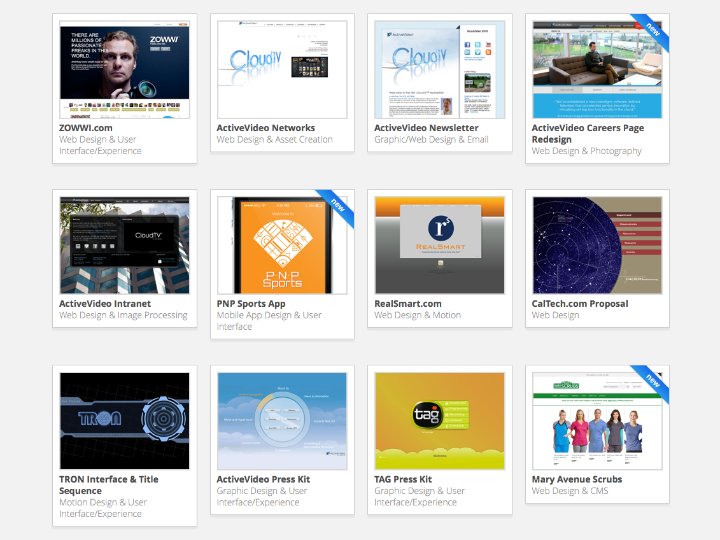Click the Mary Avenue Scrubs title link
720x540 pixels.
(x=577, y=479)
